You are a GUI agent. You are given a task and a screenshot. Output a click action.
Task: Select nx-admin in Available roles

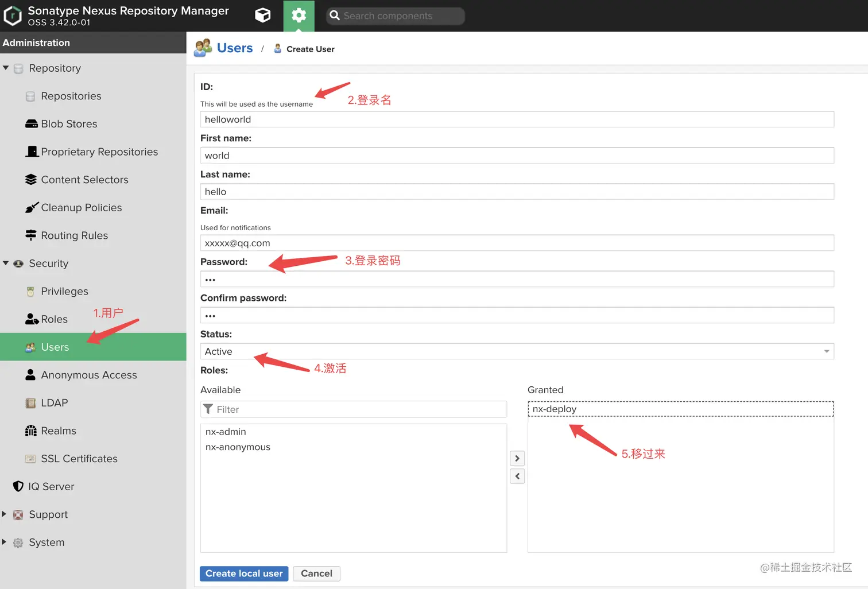click(x=354, y=432)
